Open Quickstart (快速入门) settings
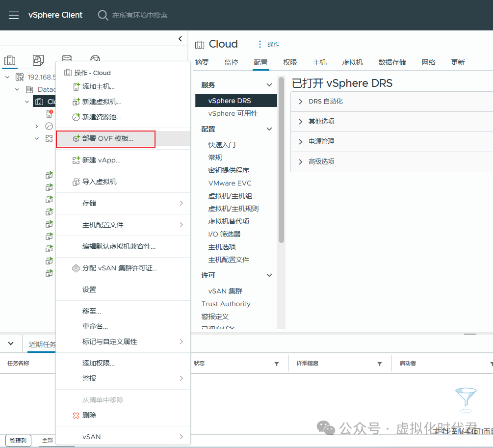This screenshot has width=493, height=448. tap(222, 145)
